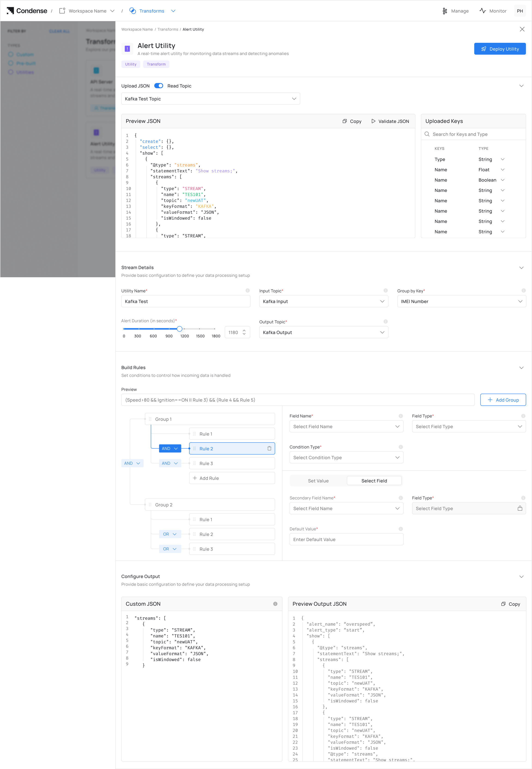
Task: Click info icon beside Field Name
Action: (401, 416)
